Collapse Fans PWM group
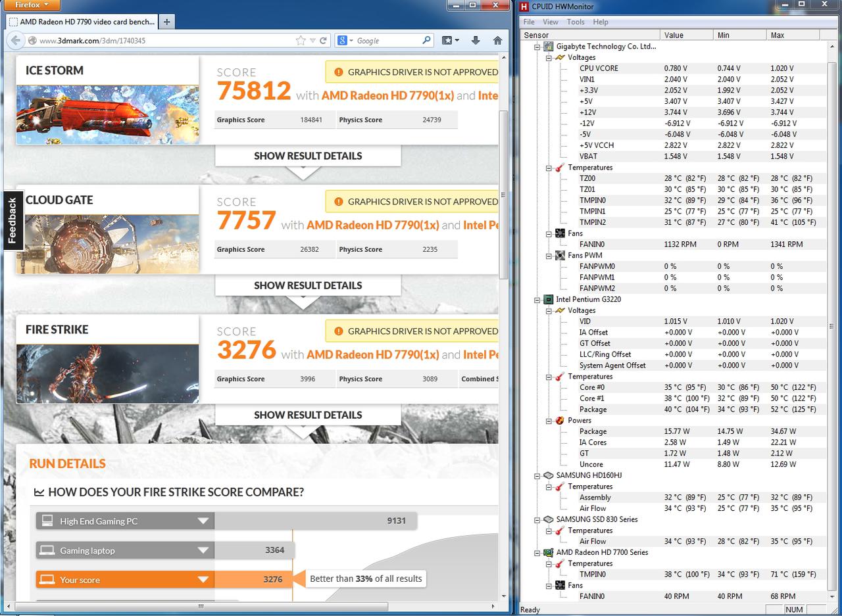842x616 pixels. tap(549, 256)
